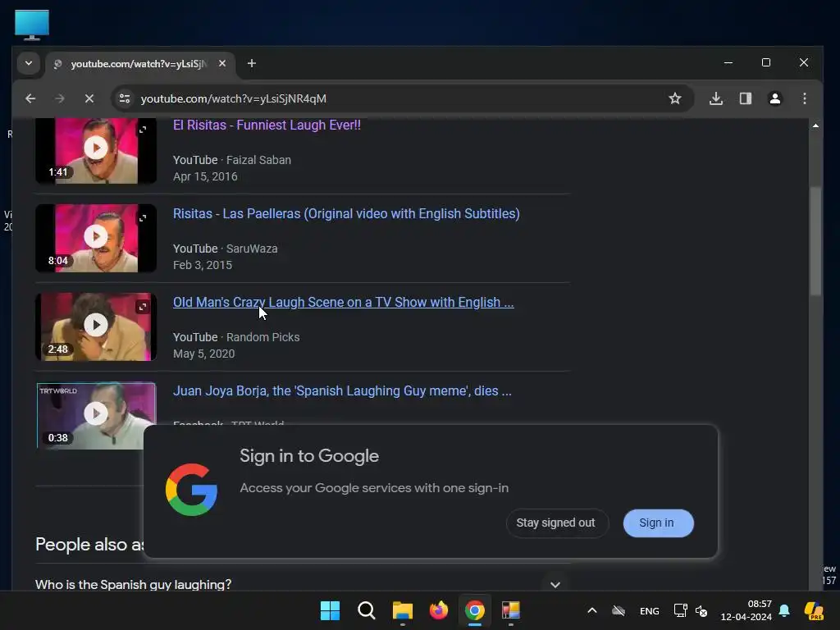This screenshot has width=840, height=630.
Task: Open site information icon in address bar
Action: coord(125,98)
